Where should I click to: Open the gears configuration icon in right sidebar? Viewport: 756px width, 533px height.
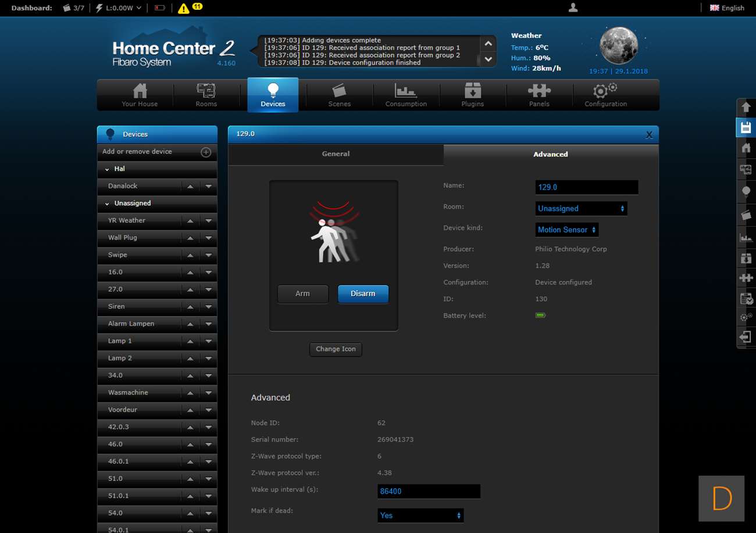pos(746,317)
